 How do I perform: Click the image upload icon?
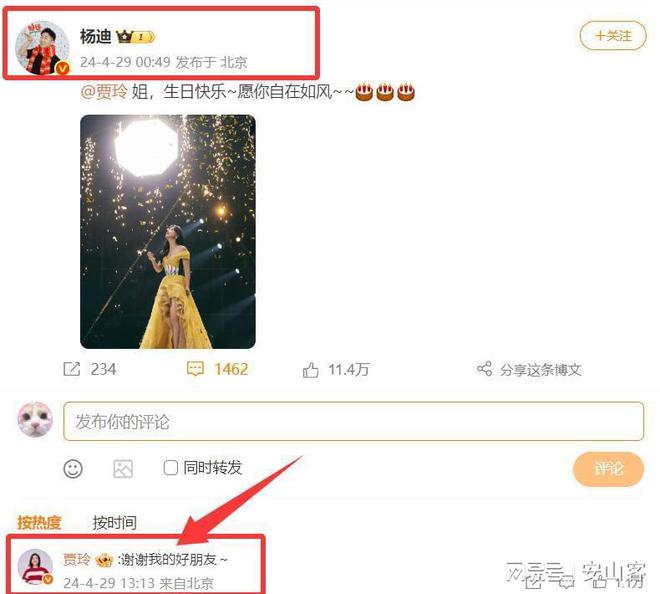click(x=123, y=469)
